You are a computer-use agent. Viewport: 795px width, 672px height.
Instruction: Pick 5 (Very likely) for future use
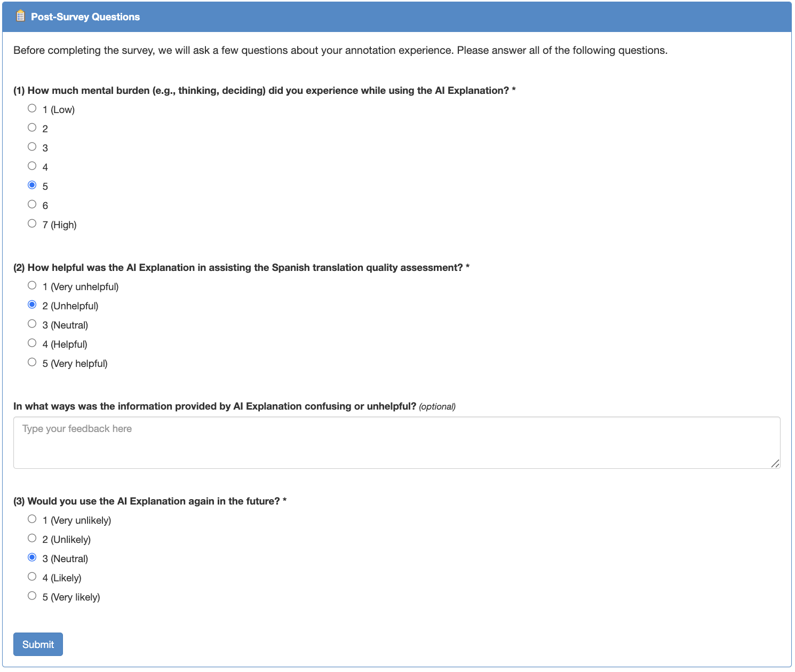coord(32,596)
